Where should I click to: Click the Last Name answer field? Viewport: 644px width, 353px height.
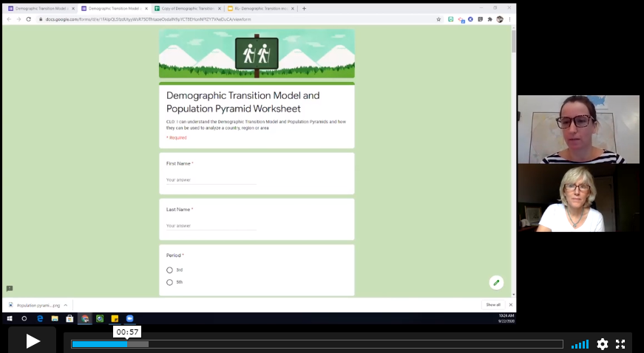211,226
